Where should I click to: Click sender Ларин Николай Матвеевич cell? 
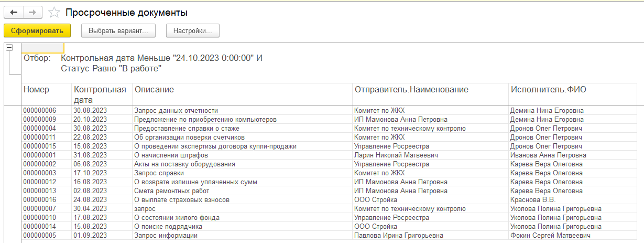(396, 155)
